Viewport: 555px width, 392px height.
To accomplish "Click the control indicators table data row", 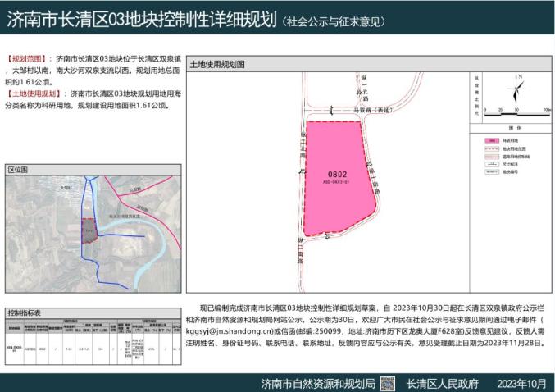I will pos(92,347).
